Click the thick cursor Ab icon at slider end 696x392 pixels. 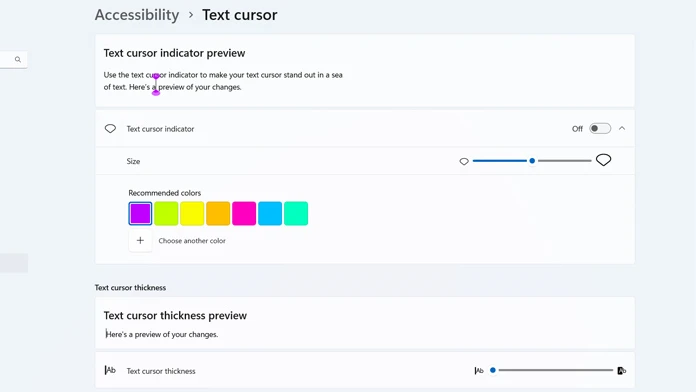[x=621, y=370]
